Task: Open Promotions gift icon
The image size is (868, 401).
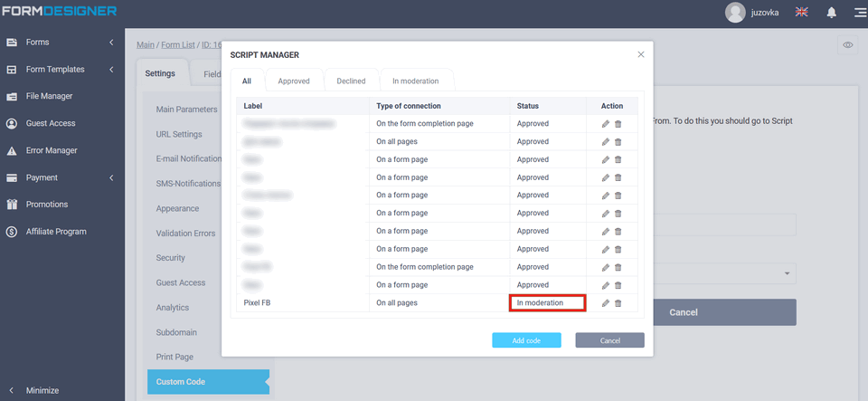Action: point(11,205)
